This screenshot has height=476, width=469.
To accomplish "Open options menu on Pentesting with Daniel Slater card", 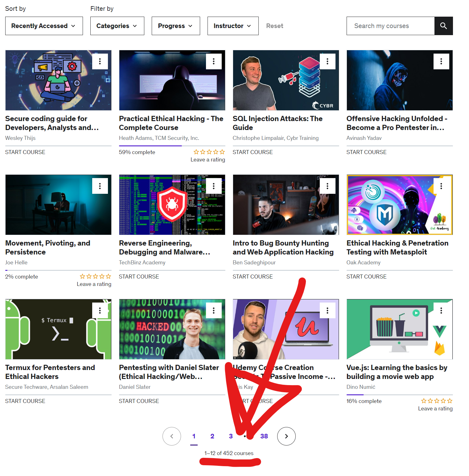I will tap(214, 310).
